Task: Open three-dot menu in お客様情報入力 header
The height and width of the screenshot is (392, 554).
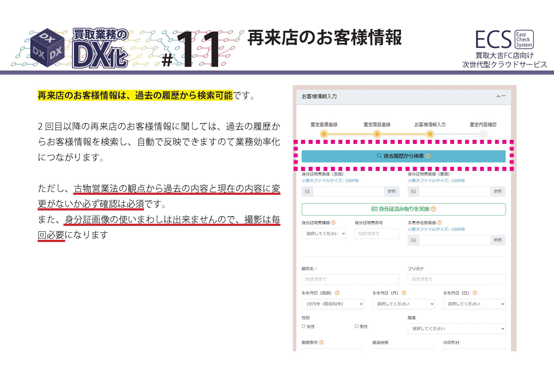Action: 504,96
